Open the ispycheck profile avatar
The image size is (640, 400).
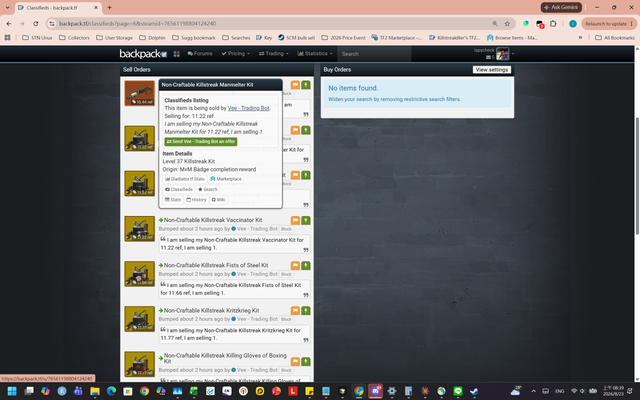point(502,54)
